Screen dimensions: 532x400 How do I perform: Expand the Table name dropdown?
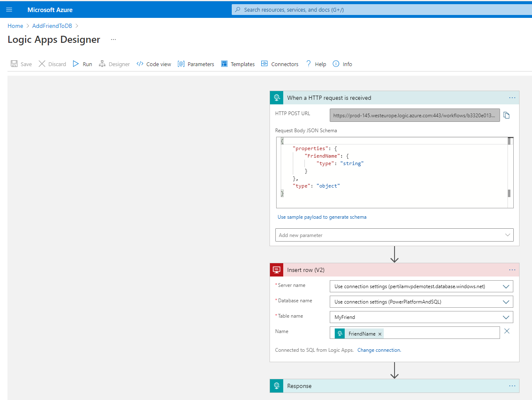point(506,317)
